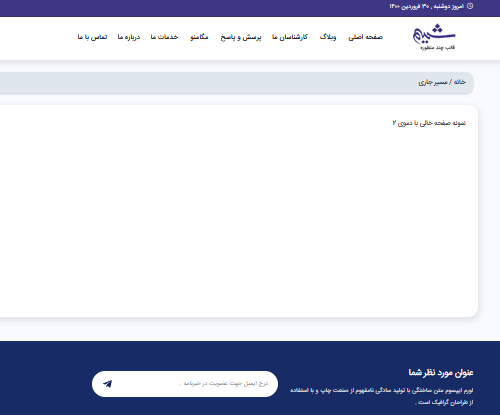The height and width of the screenshot is (415, 500).
Task: Click the نمونه صفحه خالی page text
Action: pos(429,123)
